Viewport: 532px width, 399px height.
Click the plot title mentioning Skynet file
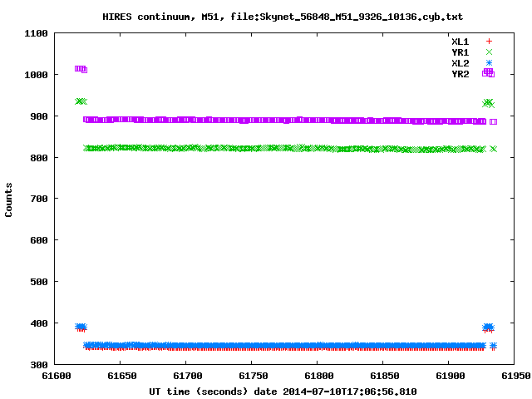click(x=283, y=17)
